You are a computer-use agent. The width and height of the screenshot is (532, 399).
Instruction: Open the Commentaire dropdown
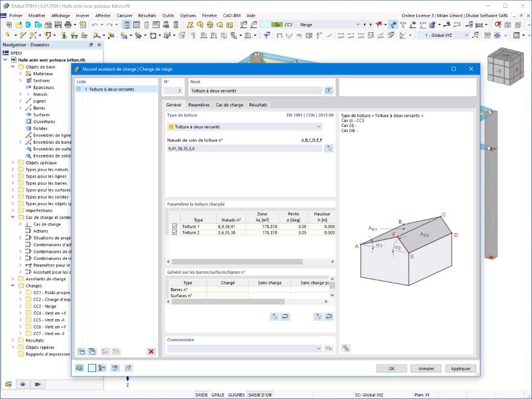point(245,348)
